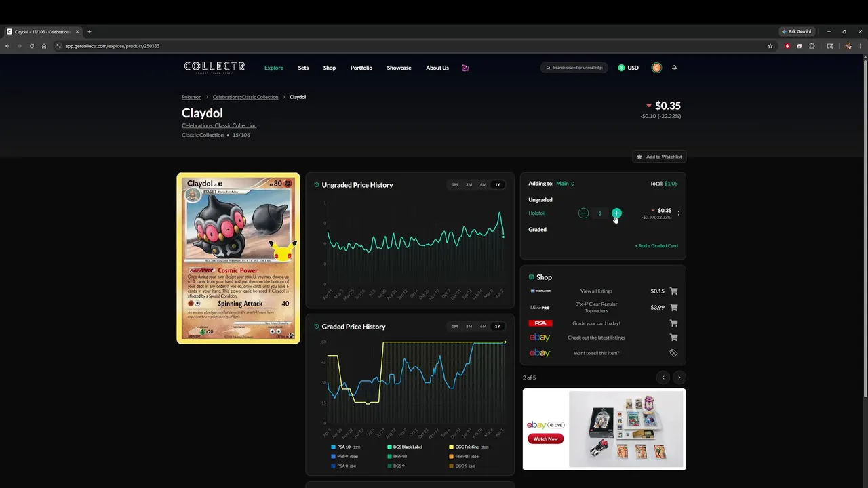Go to next ad slide arrow
The height and width of the screenshot is (488, 868).
click(679, 378)
